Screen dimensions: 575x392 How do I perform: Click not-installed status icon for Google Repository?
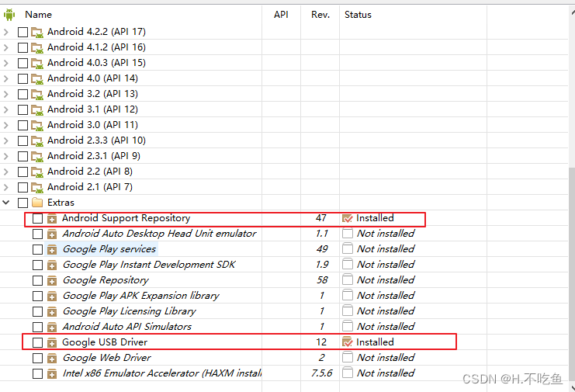point(348,279)
